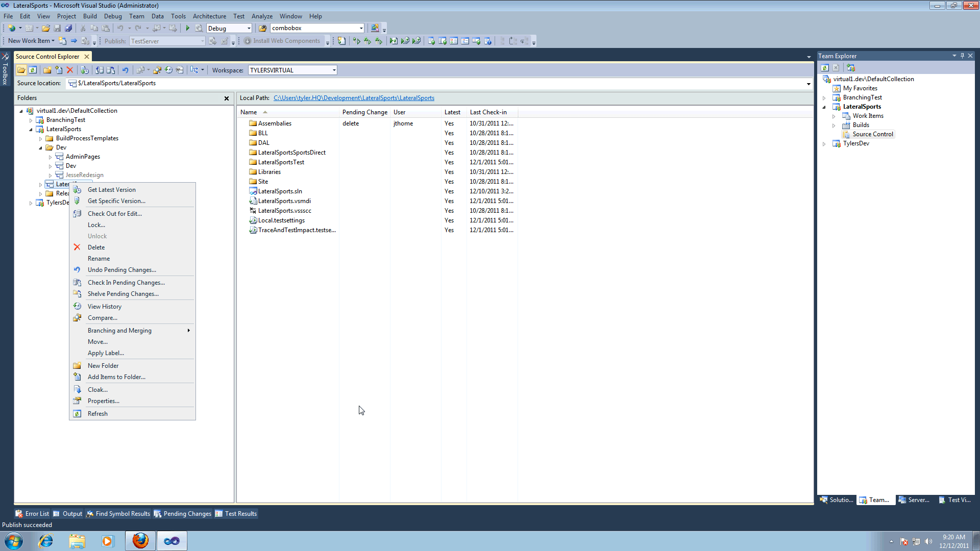Click the Refresh icon in Source Control Explorer toolbar
Viewport: 980px width, 551px height.
click(x=33, y=70)
